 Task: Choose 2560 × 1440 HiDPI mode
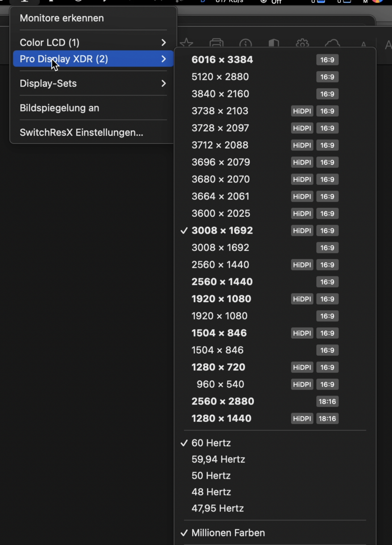[x=275, y=265]
